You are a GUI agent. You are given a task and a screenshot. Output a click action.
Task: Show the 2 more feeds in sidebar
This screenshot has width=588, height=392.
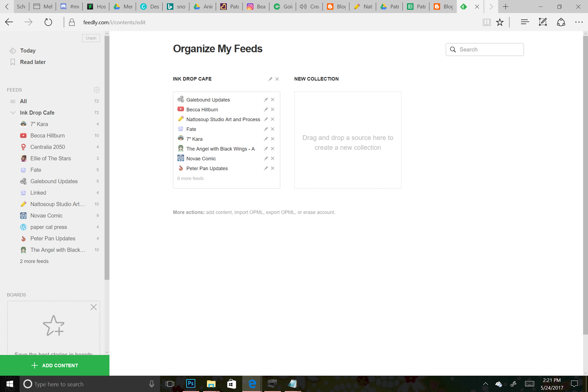[34, 261]
